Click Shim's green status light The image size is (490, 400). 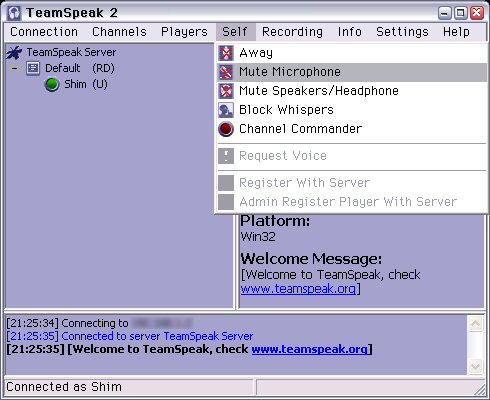(x=52, y=84)
